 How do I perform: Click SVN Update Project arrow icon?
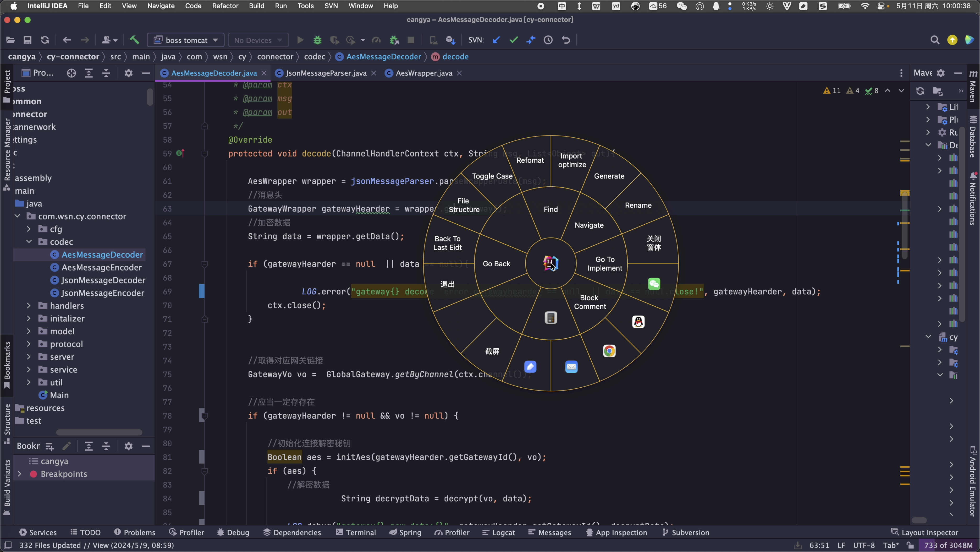496,40
